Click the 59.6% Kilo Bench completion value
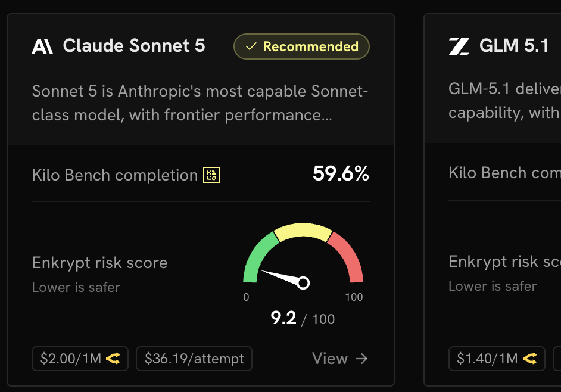Image resolution: width=561 pixels, height=392 pixels. (341, 173)
